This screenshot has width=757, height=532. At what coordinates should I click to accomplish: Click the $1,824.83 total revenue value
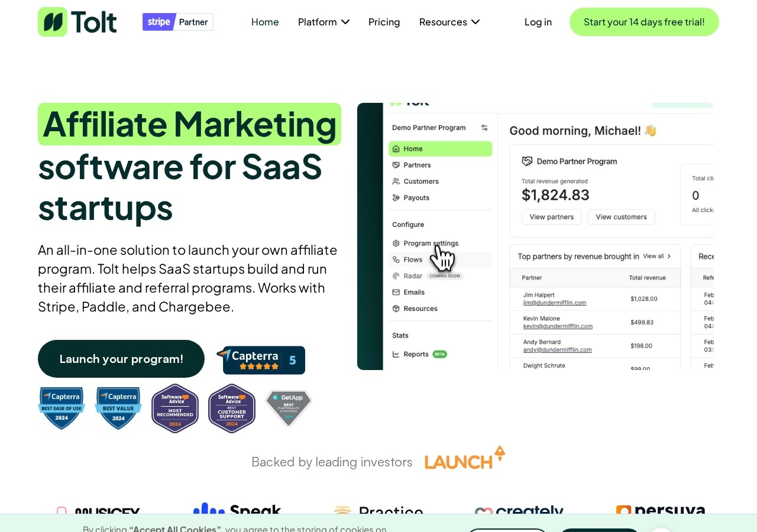coord(555,195)
